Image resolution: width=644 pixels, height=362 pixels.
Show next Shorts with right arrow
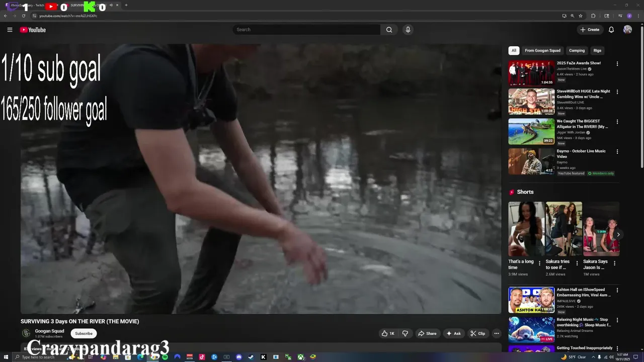618,234
